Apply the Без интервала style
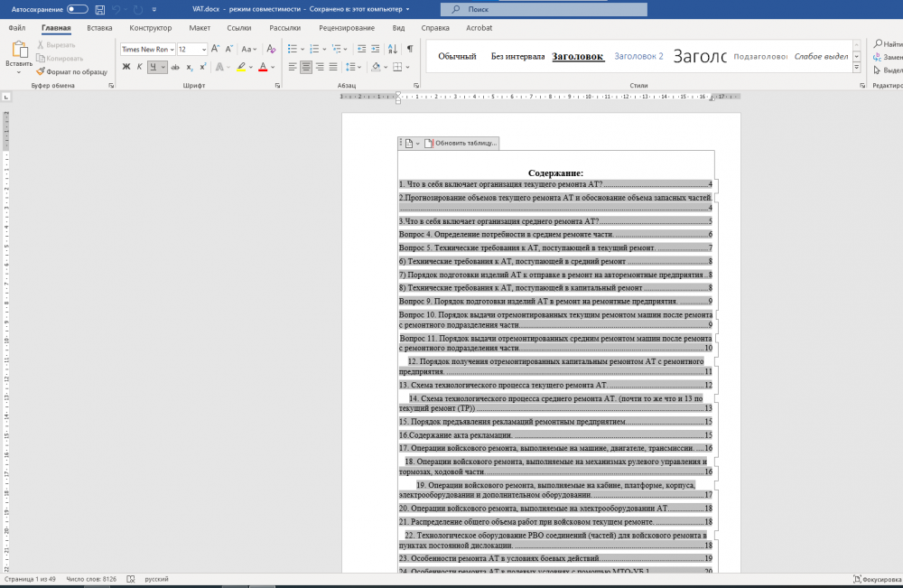Viewport: 903px width, 588px height. pos(517,56)
